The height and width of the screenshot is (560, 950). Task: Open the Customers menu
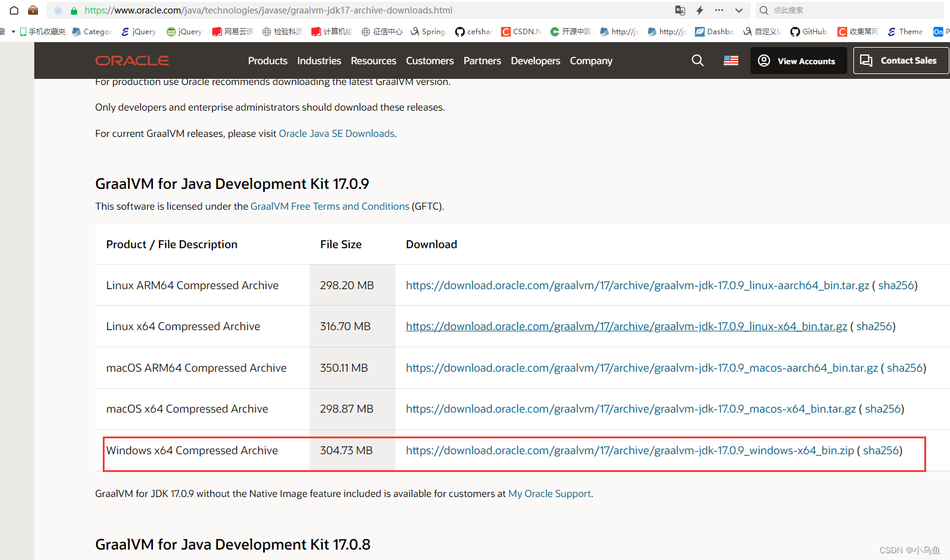click(429, 61)
